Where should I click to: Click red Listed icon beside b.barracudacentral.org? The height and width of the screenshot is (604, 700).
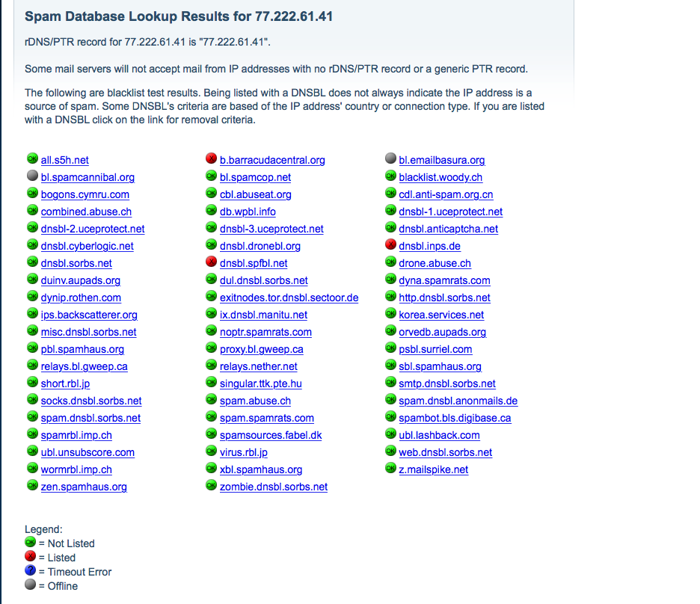coord(211,159)
